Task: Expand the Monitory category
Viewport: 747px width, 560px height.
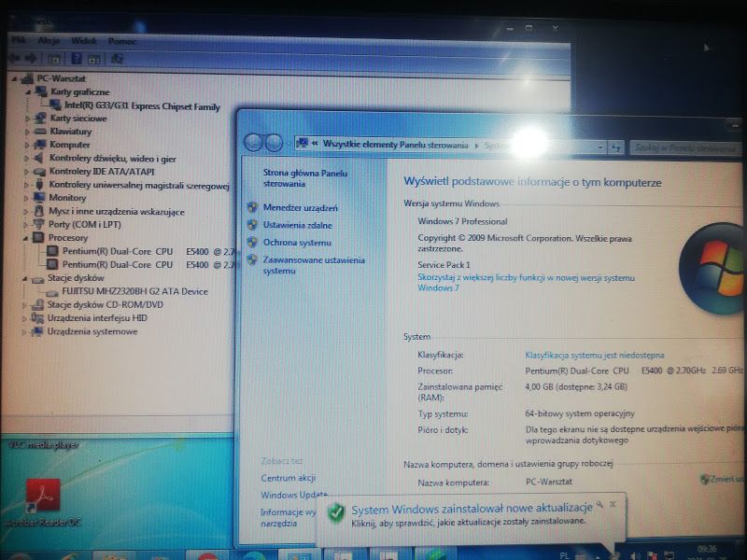Action: (x=26, y=198)
